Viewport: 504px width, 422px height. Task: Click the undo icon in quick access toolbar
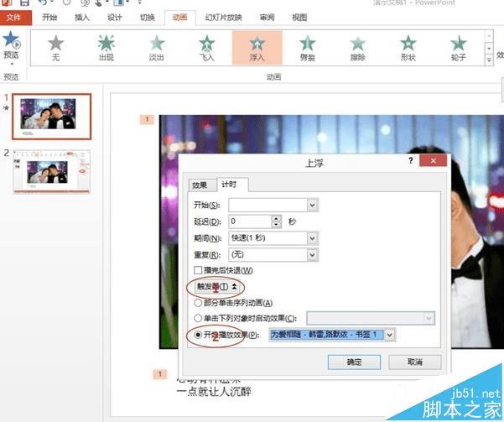click(42, 3)
